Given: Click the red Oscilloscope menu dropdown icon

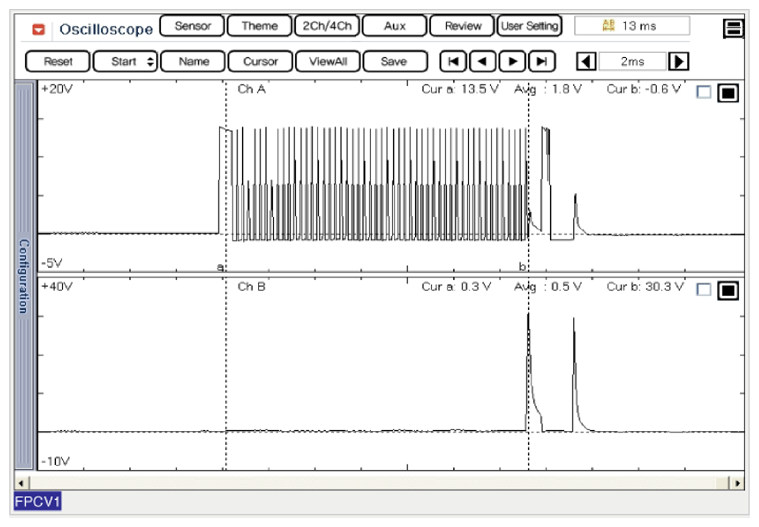Looking at the screenshot, I should (39, 29).
